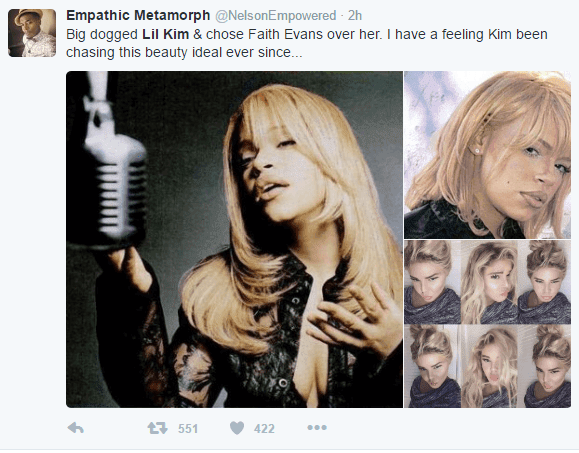The image size is (579, 453).
Task: Click the vintage microphone in the photo
Action: tap(111, 162)
